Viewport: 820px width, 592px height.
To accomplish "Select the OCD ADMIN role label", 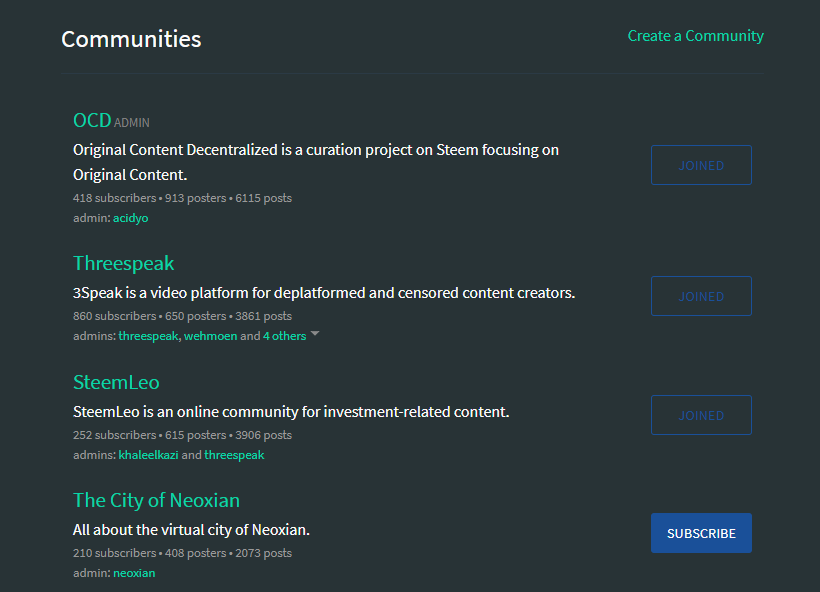I will point(132,123).
